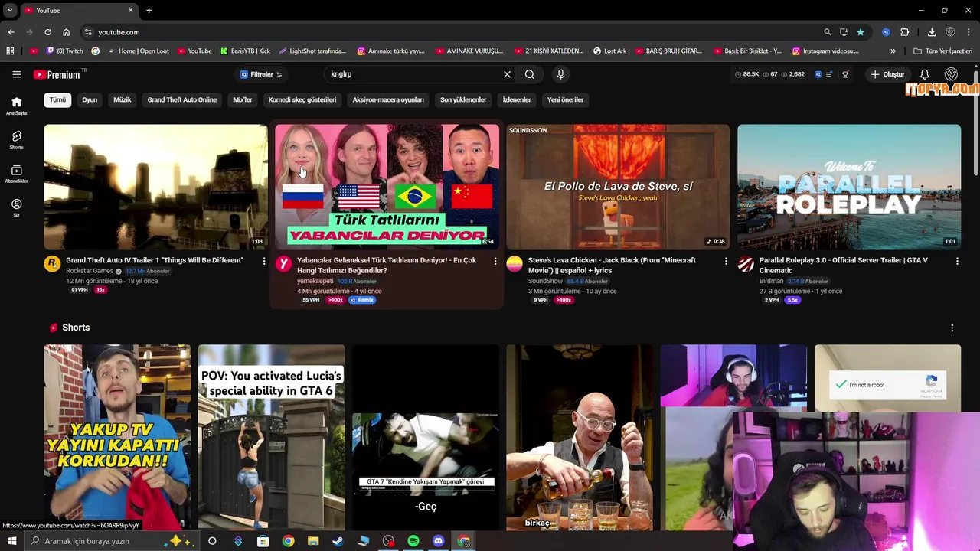The image size is (980, 551).
Task: Click the YouTube Premium logo
Action: click(57, 74)
